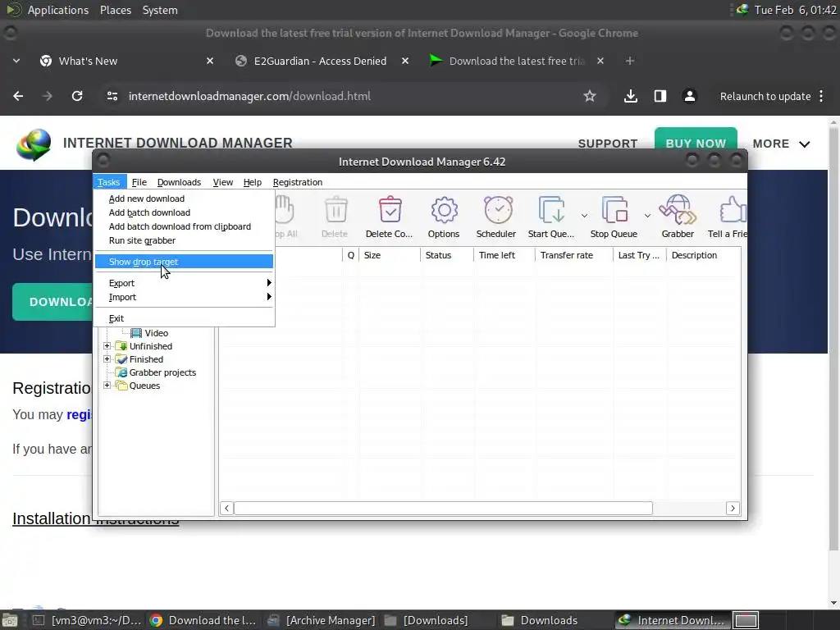Screen dimensions: 840x630
Task: Click green DOWNLOAD button on webpage
Action: tap(53, 302)
